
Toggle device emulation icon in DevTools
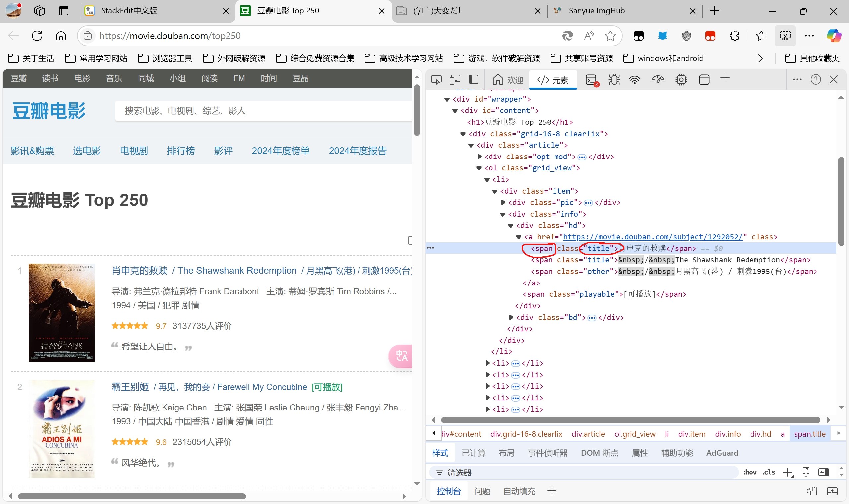coord(454,80)
